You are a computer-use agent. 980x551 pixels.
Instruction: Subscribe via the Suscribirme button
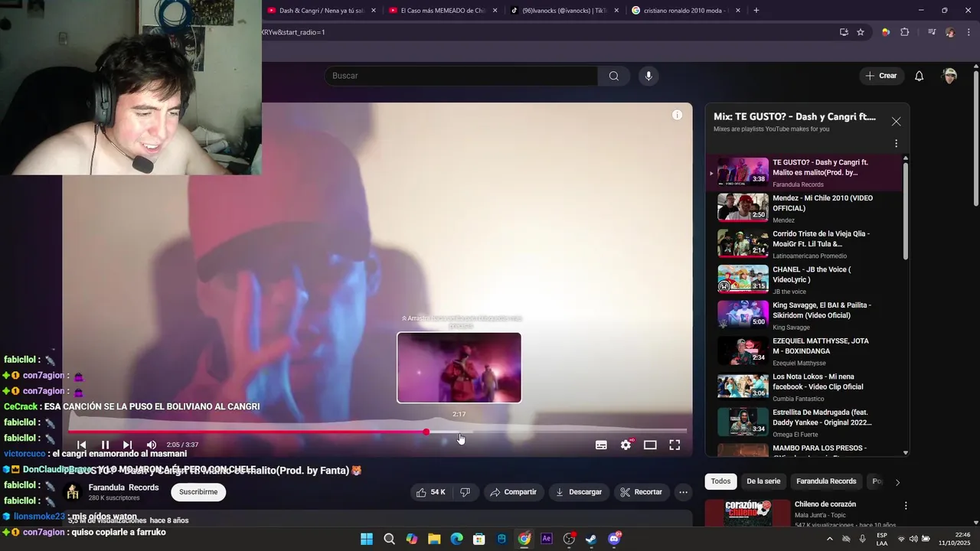[198, 492]
